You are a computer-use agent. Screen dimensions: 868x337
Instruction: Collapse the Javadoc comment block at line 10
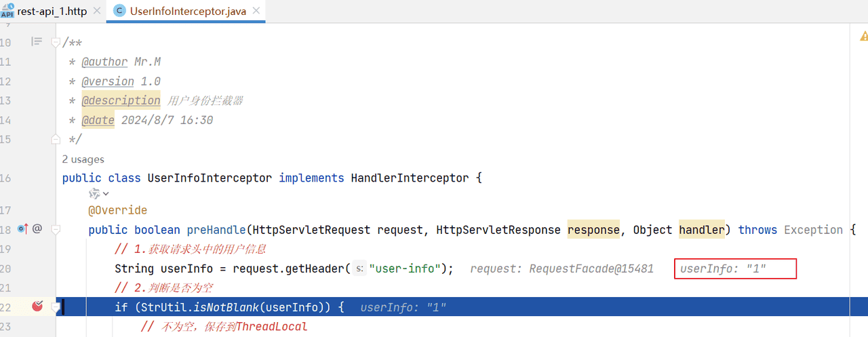[56, 42]
